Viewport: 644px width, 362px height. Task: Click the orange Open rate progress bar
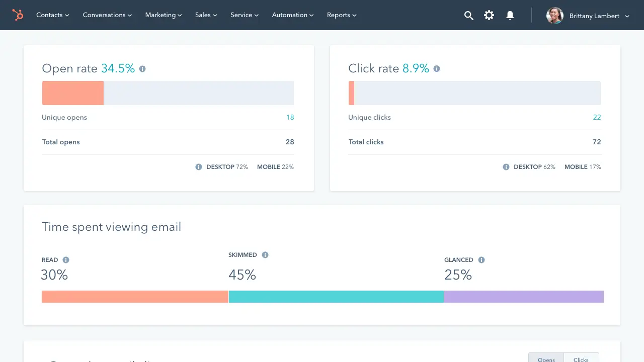72,93
